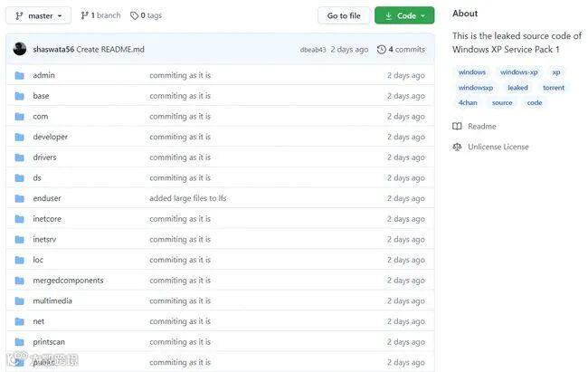Click the folder icon beside net
This screenshot has width=588, height=372.
[20, 321]
